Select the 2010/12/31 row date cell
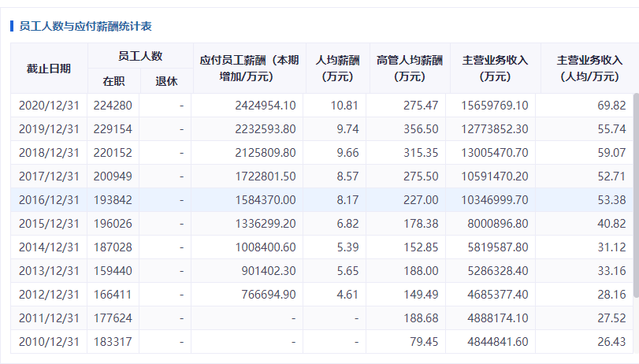The height and width of the screenshot is (364, 639). click(x=49, y=342)
